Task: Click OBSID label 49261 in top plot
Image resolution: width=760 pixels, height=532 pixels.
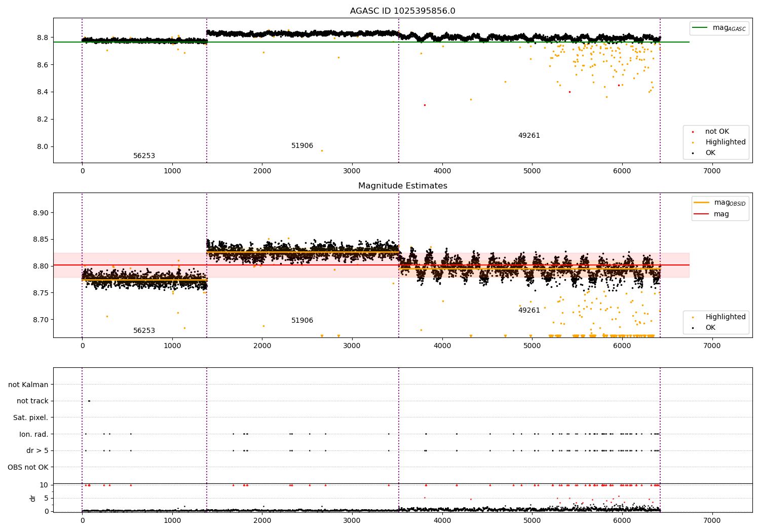Action: pyautogui.click(x=529, y=136)
